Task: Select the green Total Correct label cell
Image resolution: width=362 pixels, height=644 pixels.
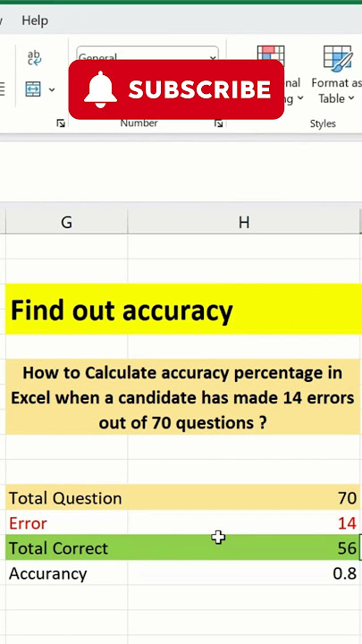Action: click(66, 548)
